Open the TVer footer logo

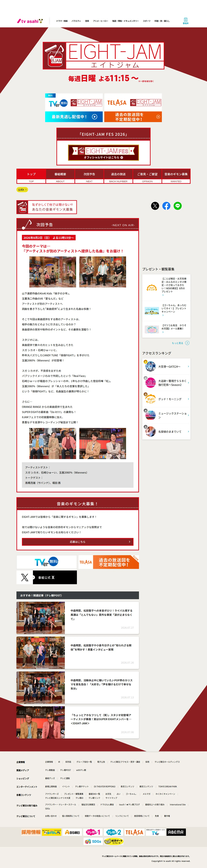click(155, 832)
